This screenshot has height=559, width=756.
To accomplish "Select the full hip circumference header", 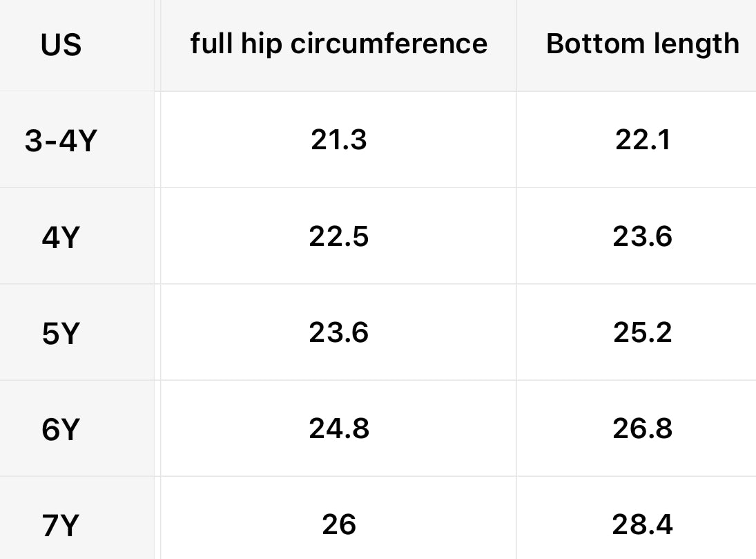I will coord(338,44).
